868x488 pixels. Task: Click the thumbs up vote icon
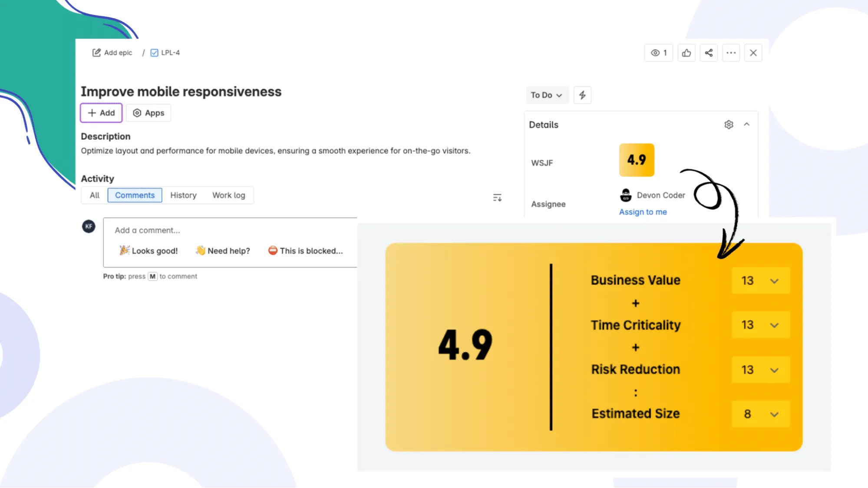click(686, 53)
